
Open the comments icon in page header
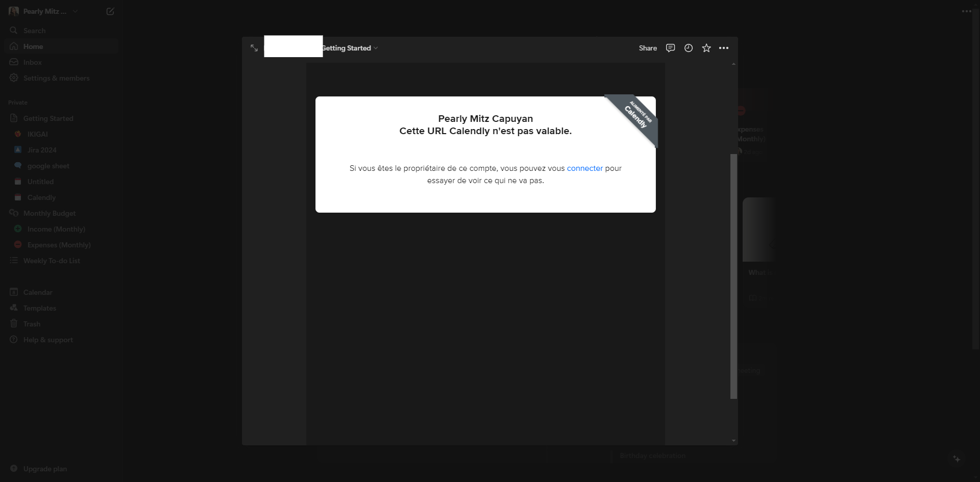point(670,48)
